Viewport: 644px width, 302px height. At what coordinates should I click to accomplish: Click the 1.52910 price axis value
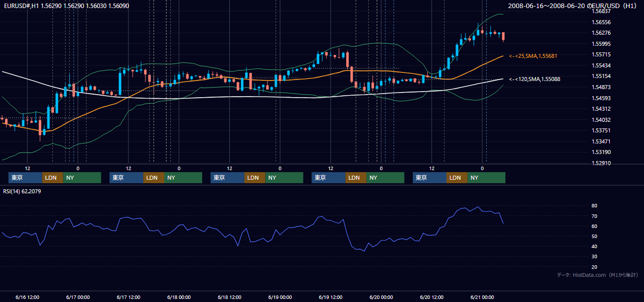point(601,163)
